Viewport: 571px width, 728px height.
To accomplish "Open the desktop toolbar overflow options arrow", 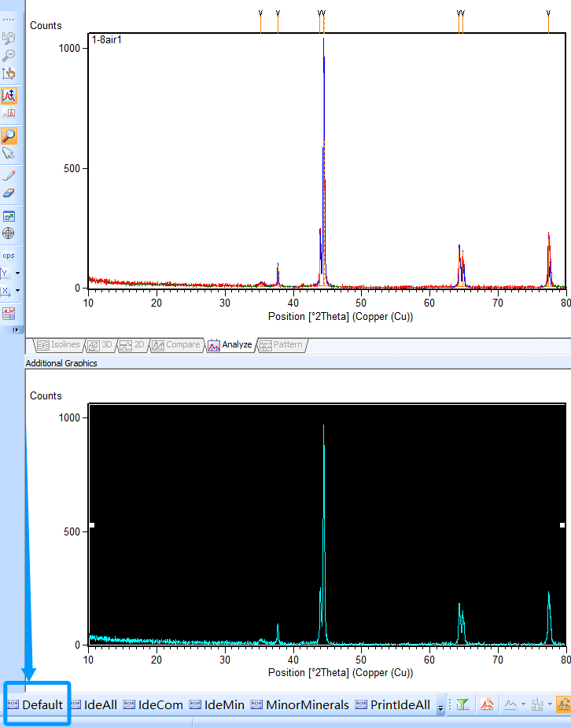I will click(440, 708).
